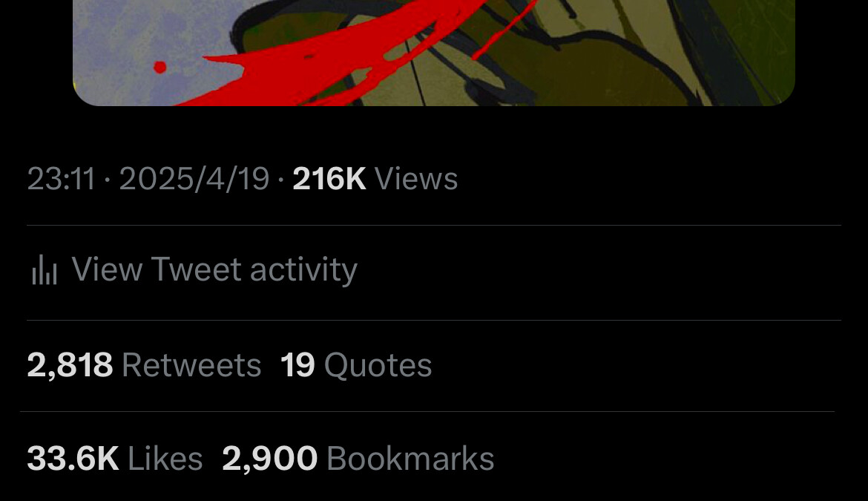868x501 pixels.
Task: Tap the 19 quotes number
Action: click(x=297, y=365)
